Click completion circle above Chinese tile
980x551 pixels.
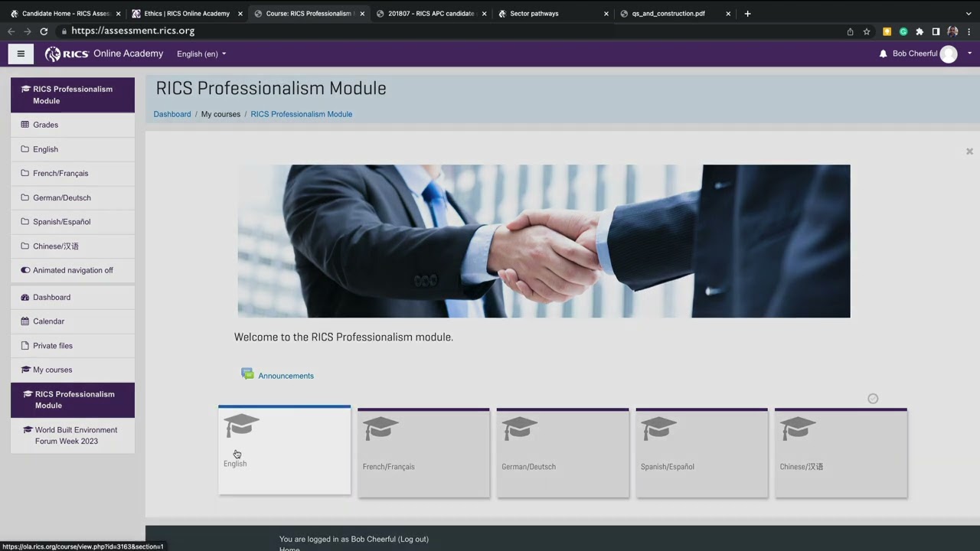point(873,399)
